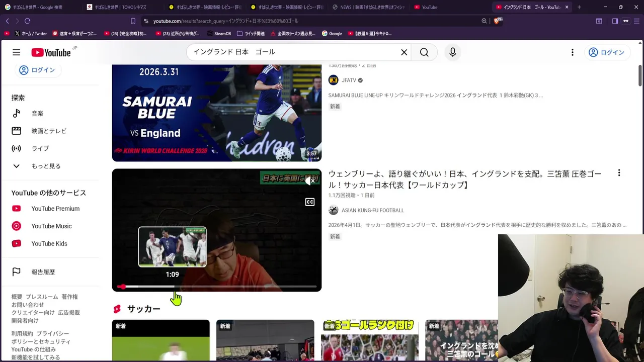The height and width of the screenshot is (362, 644).
Task: Clear the search box with the X
Action: 404,52
